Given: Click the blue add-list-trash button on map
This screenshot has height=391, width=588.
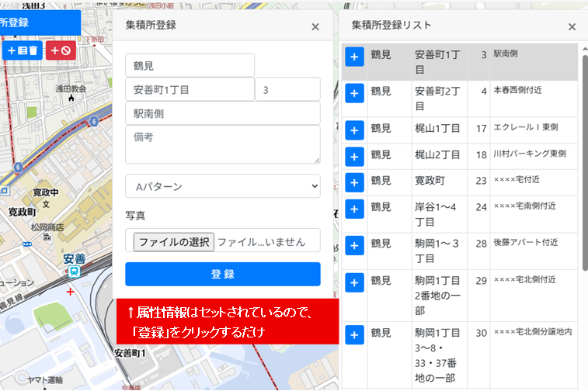Looking at the screenshot, I should [x=23, y=50].
